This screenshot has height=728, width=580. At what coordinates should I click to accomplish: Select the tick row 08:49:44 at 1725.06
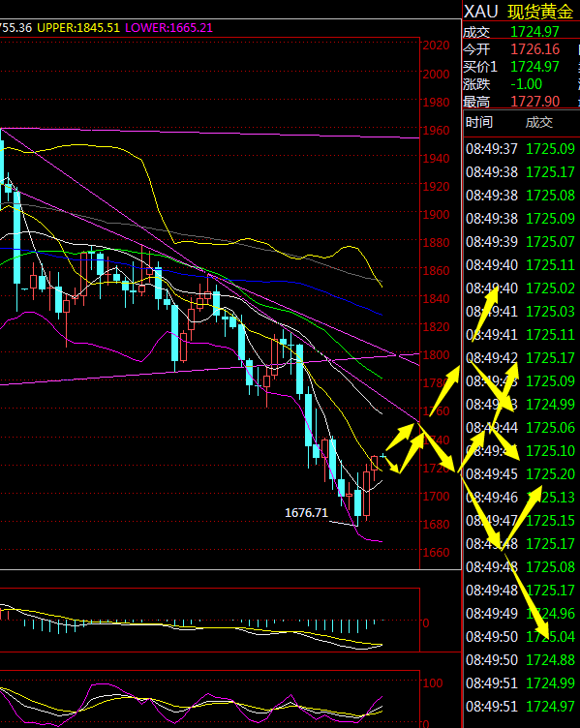click(x=521, y=428)
